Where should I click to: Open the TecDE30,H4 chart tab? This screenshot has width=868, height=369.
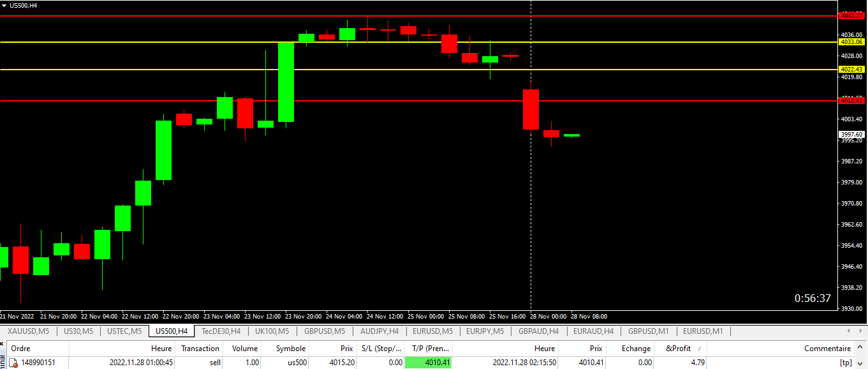tap(221, 331)
